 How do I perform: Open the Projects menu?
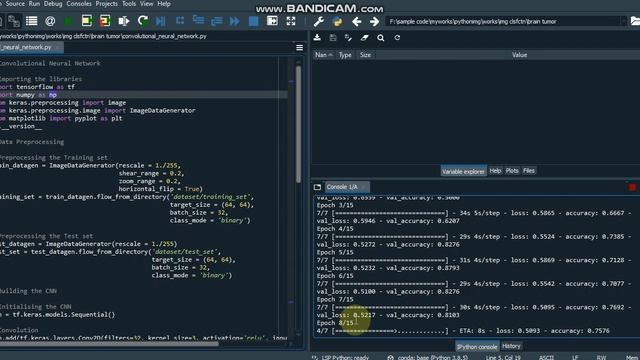pos(107,4)
